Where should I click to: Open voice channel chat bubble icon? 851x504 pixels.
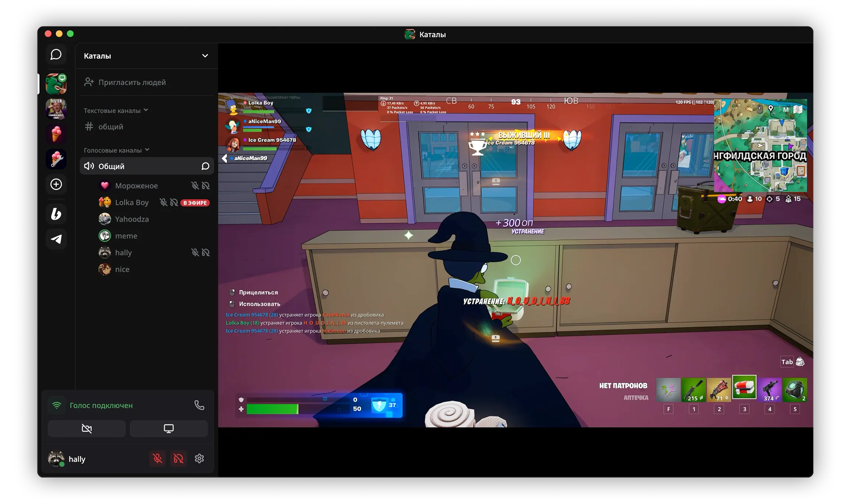tap(205, 166)
